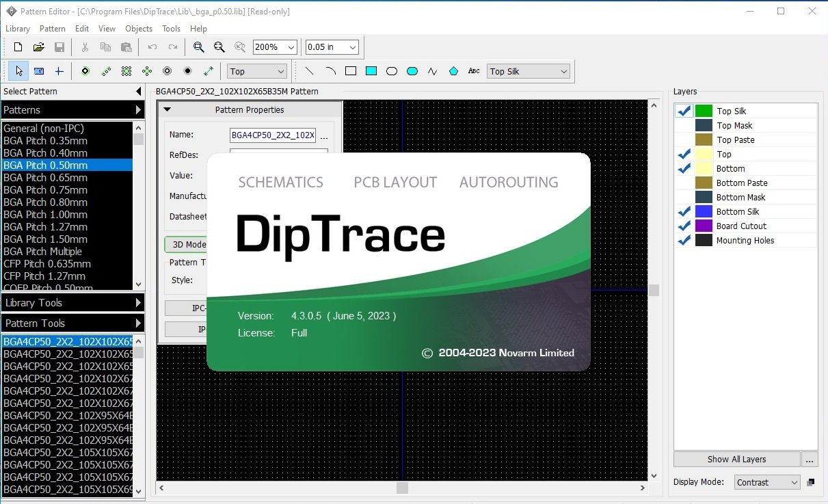The width and height of the screenshot is (828, 504).
Task: Open the Pattern menu
Action: pyautogui.click(x=53, y=29)
